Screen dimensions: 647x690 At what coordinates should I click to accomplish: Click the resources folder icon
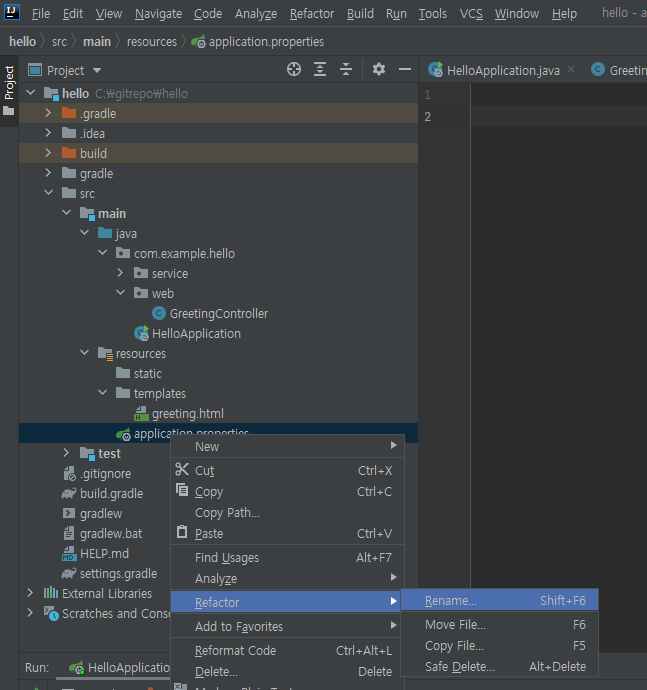pyautogui.click(x=106, y=353)
